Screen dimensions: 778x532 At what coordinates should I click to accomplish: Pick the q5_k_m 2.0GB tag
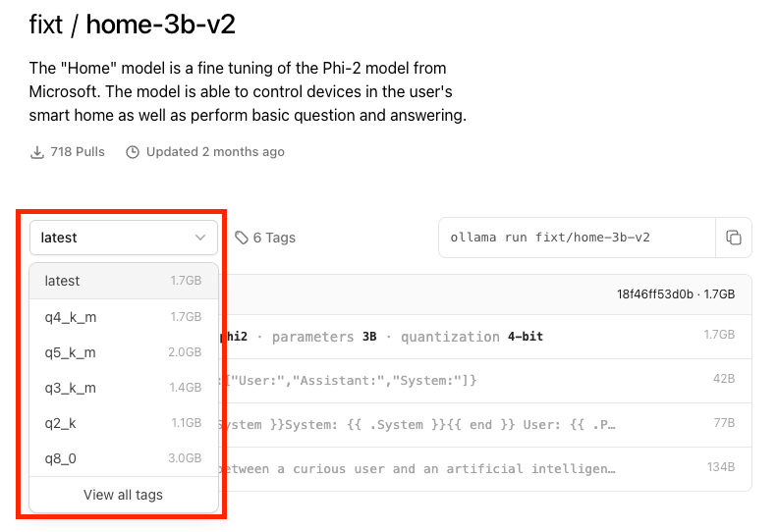123,352
